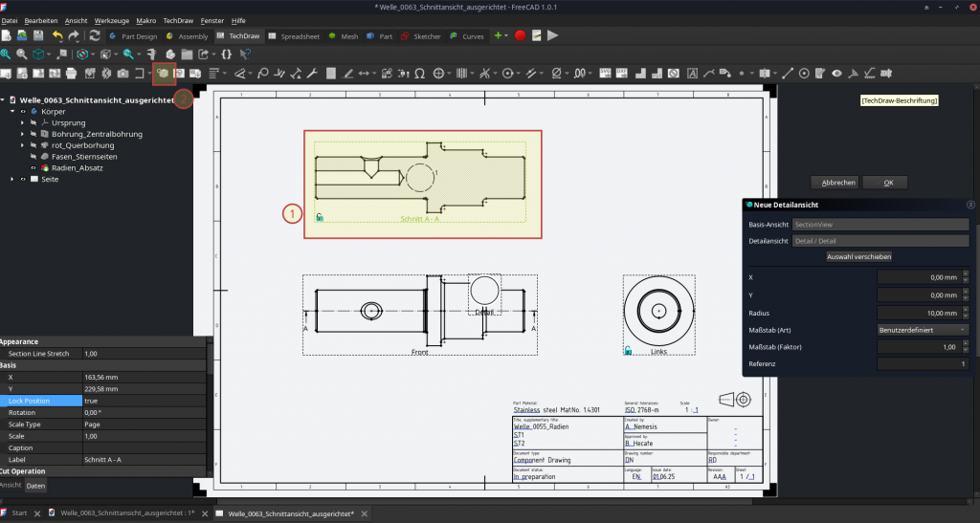
Task: Click the camera active view icon
Action: tap(122, 73)
